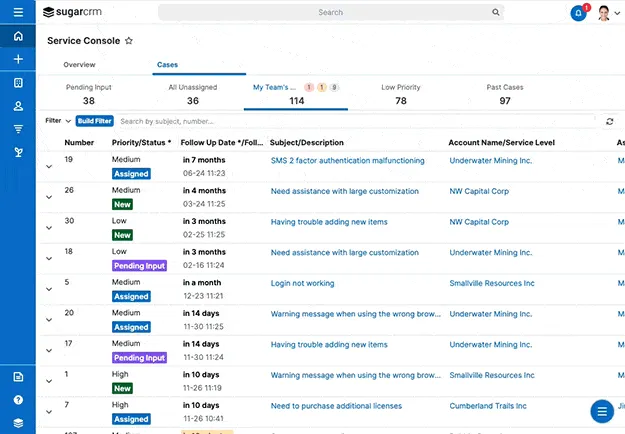Open Accounts building icon in sidebar
This screenshot has width=625, height=434.
[x=18, y=82]
